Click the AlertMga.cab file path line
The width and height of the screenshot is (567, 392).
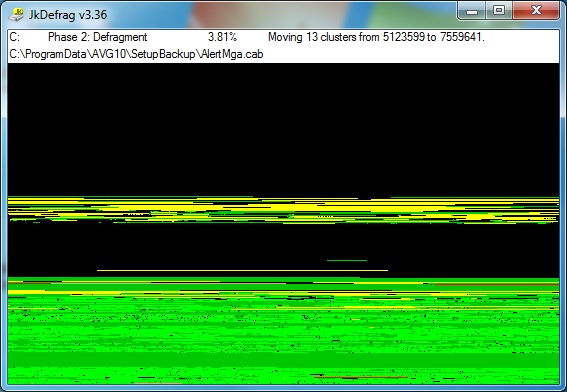point(136,54)
